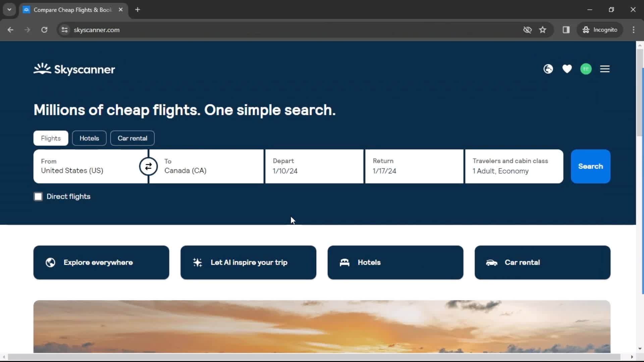The height and width of the screenshot is (362, 644).
Task: Select the Explore everywhere globe icon
Action: point(50,262)
